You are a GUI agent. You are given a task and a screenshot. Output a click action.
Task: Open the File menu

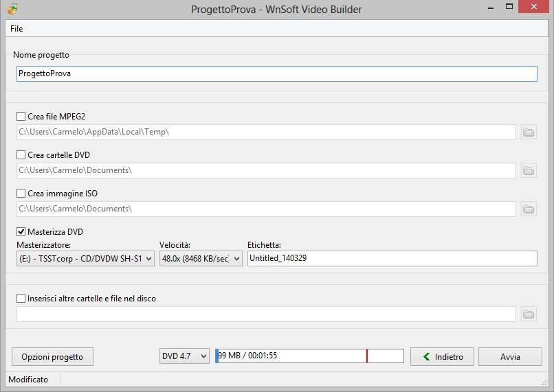click(x=16, y=29)
